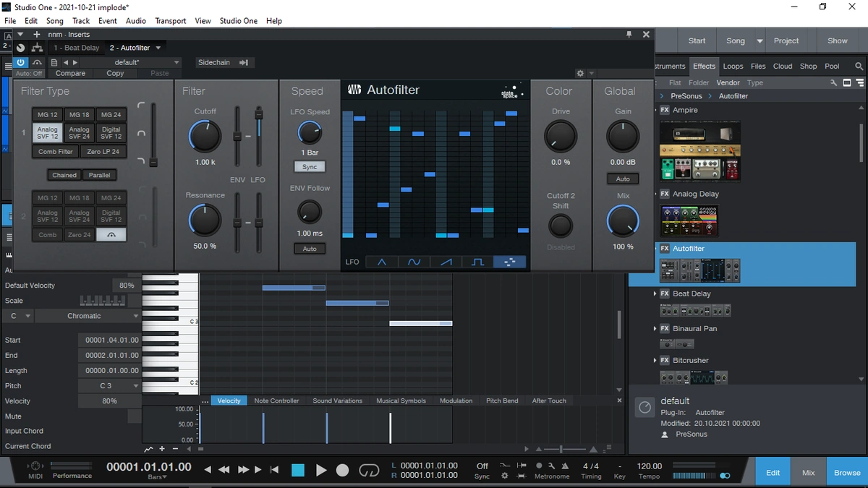Toggle LFO Speed Sync button
This screenshot has width=868, height=488.
310,167
